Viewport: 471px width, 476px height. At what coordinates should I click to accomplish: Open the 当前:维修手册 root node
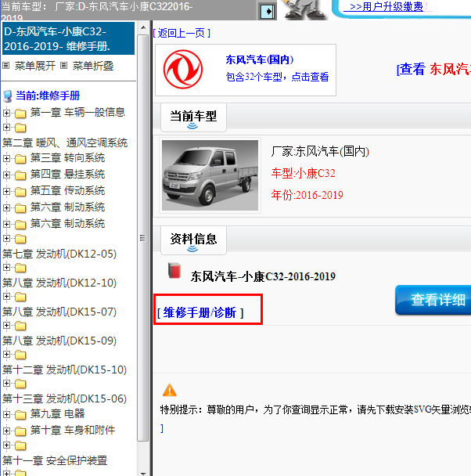tap(48, 96)
